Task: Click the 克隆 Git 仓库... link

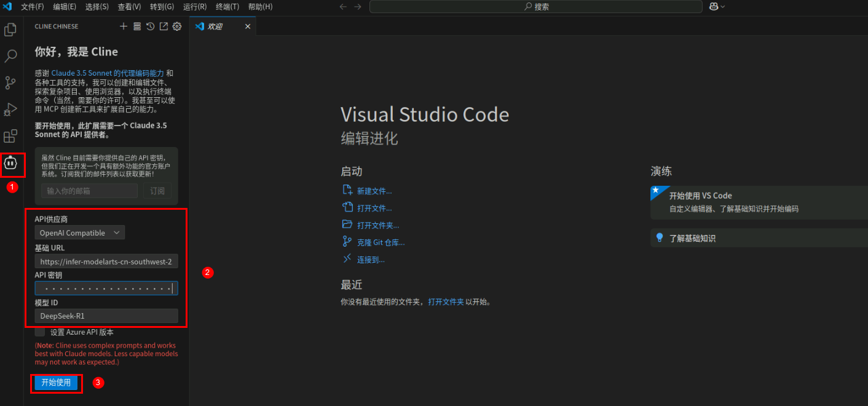Action: pyautogui.click(x=381, y=242)
